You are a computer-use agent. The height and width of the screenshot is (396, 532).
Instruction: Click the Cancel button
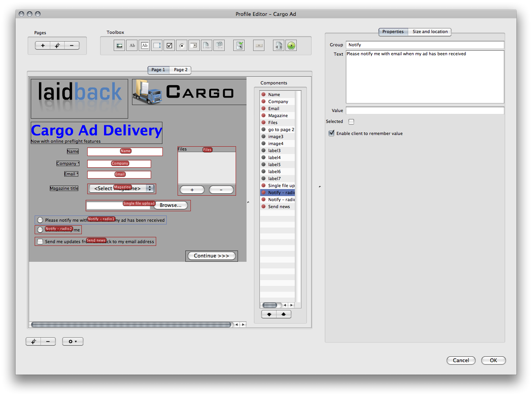click(461, 361)
